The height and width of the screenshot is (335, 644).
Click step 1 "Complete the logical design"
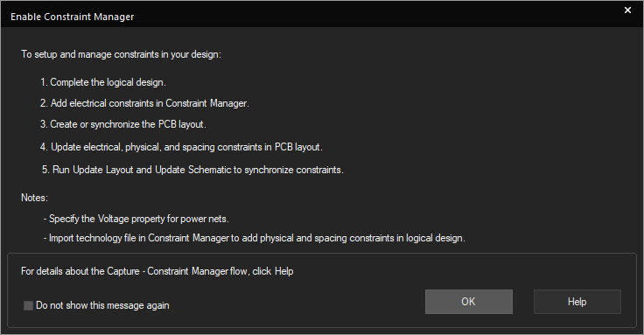click(x=103, y=82)
